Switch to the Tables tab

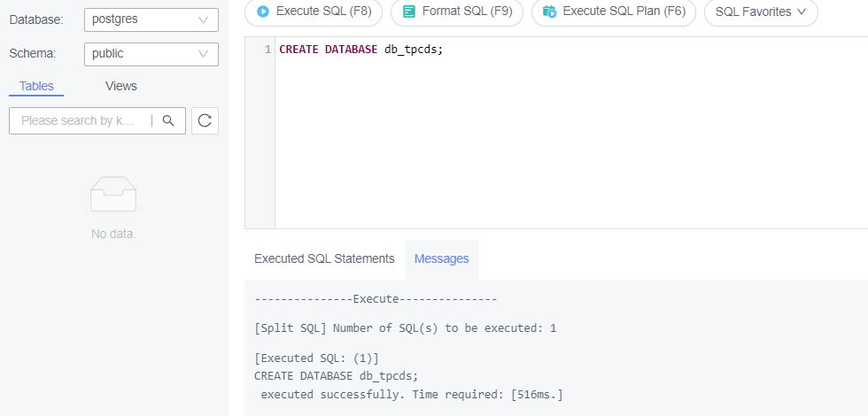tap(36, 87)
